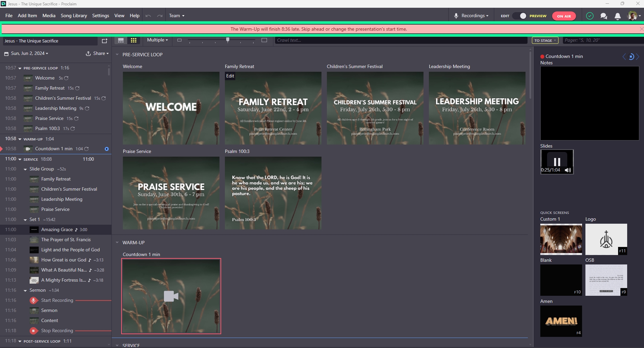Viewport: 644px width, 348px height.
Task: Show the Amen quick screen
Action: pos(561,321)
